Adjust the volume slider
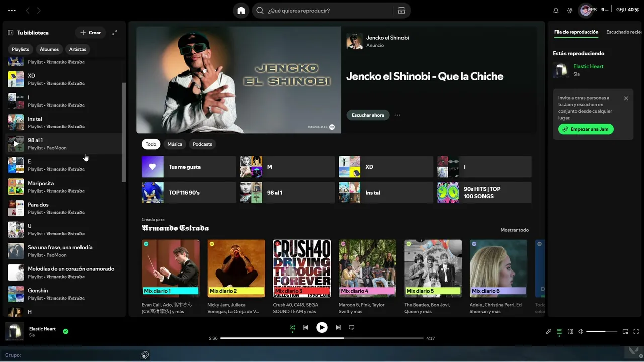Viewport: 644px width, 362px height. point(602,332)
